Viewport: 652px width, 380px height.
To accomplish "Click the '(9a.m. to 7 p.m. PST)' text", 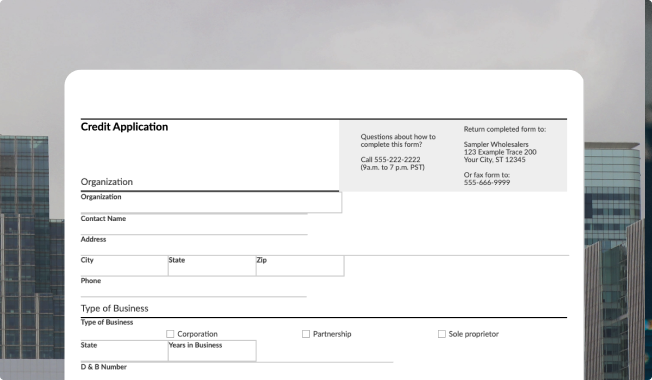I will [393, 168].
